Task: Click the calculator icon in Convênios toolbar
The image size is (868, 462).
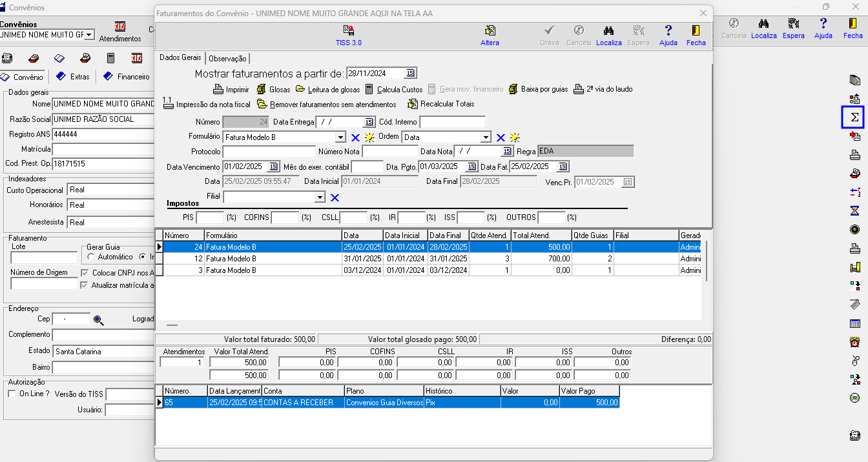Action: click(x=110, y=58)
